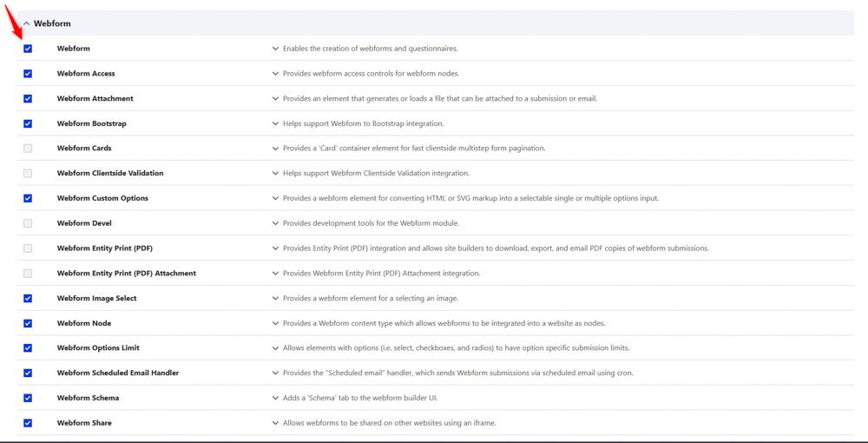Click the Webform Clientside Validation label

coord(110,173)
